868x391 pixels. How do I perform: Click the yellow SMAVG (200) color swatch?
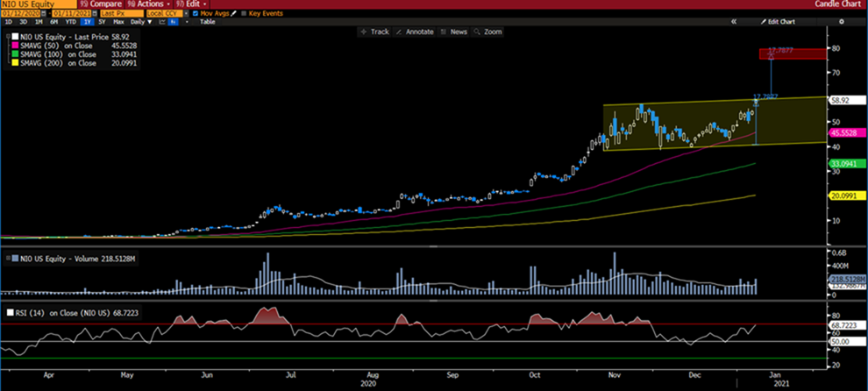pyautogui.click(x=13, y=63)
